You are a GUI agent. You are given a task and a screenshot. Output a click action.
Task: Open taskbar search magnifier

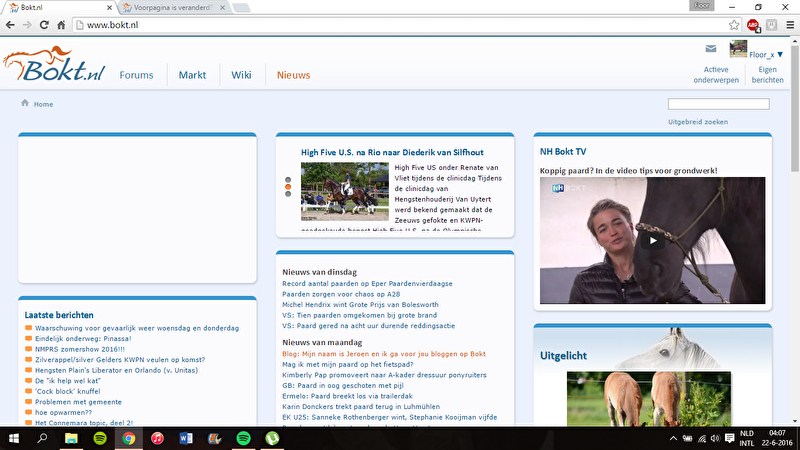pyautogui.click(x=42, y=438)
